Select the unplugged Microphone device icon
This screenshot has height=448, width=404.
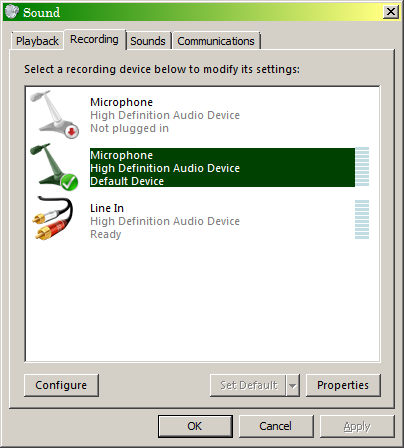pos(54,114)
